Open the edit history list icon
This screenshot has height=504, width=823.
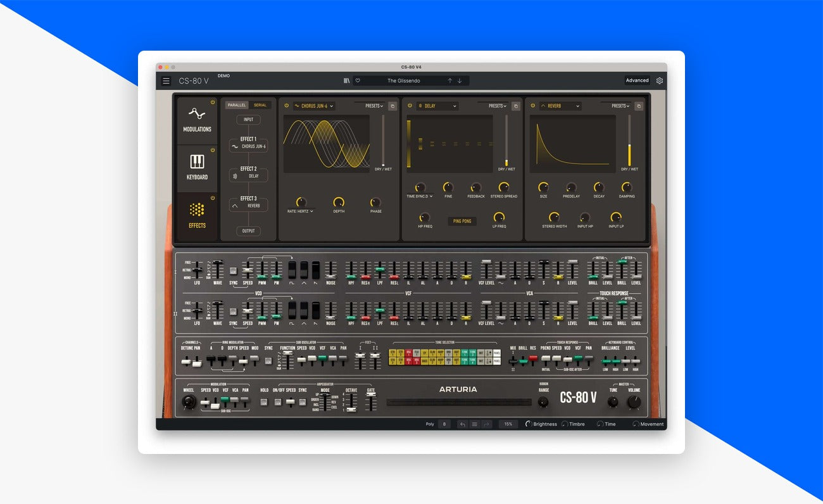(475, 424)
